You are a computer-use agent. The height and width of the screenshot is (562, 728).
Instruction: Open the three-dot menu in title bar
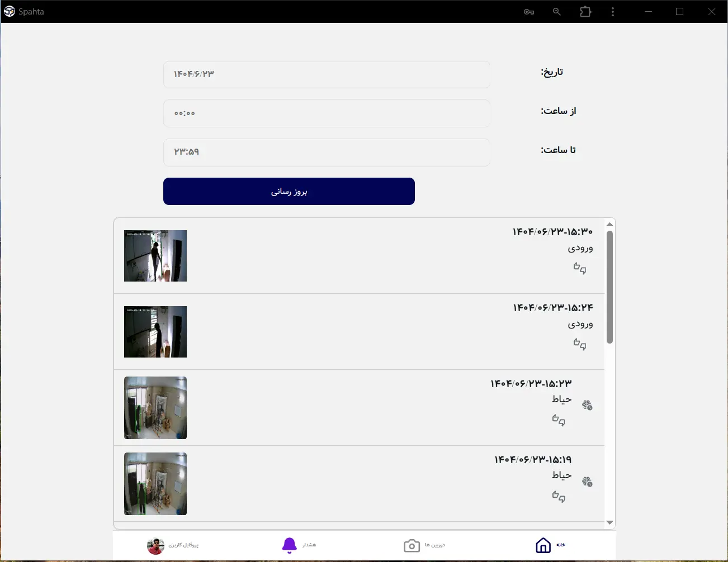(x=613, y=12)
